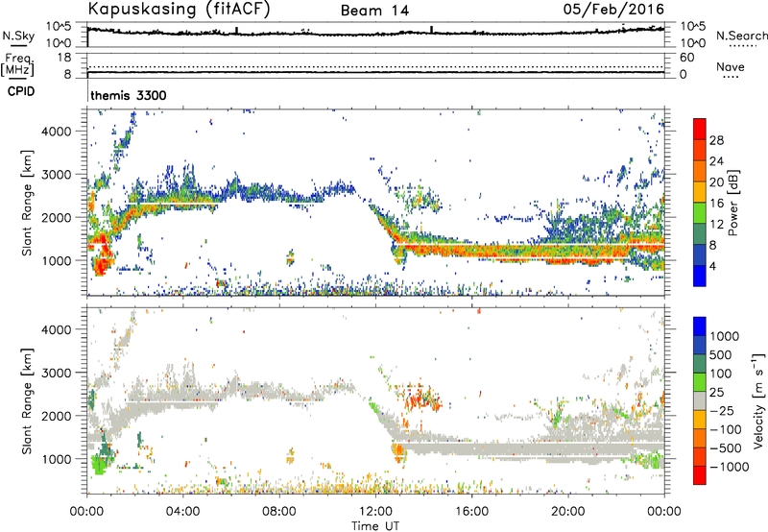The height and width of the screenshot is (532, 768).
Task: Click the Slant Range label of power panel
Action: (x=27, y=203)
